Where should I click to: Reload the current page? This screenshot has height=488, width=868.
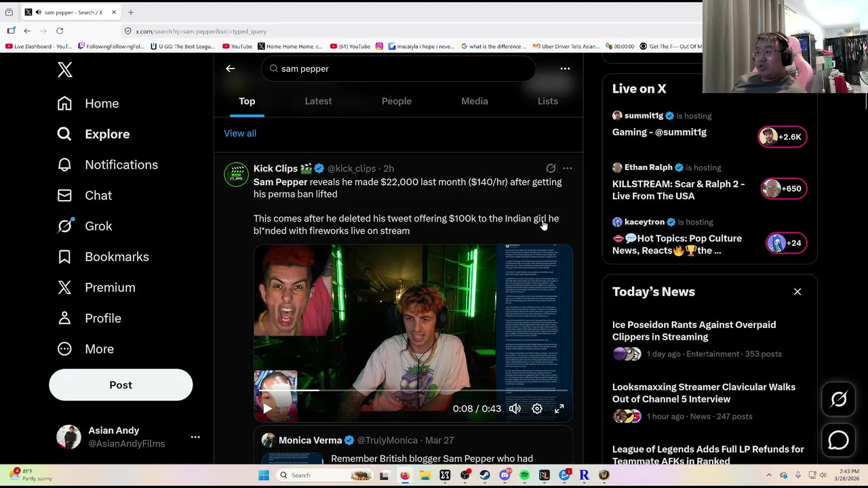tap(60, 31)
